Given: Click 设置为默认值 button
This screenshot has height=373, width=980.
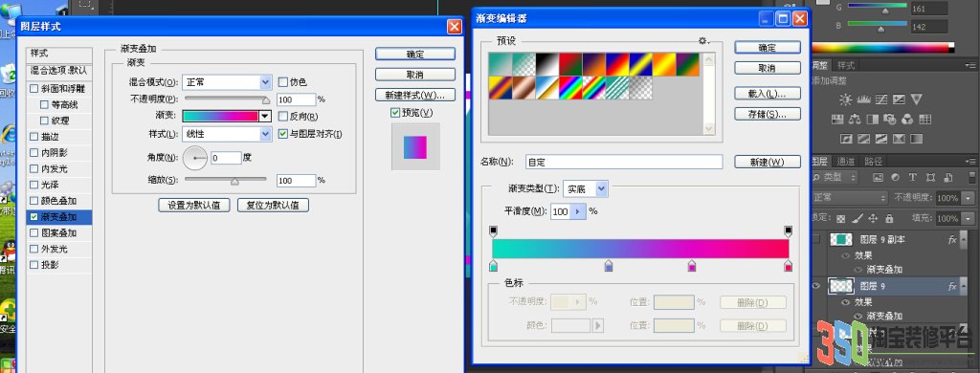Looking at the screenshot, I should click(193, 205).
